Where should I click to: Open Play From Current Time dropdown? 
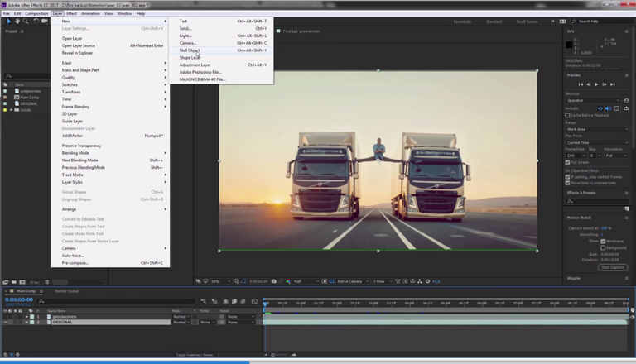click(597, 142)
